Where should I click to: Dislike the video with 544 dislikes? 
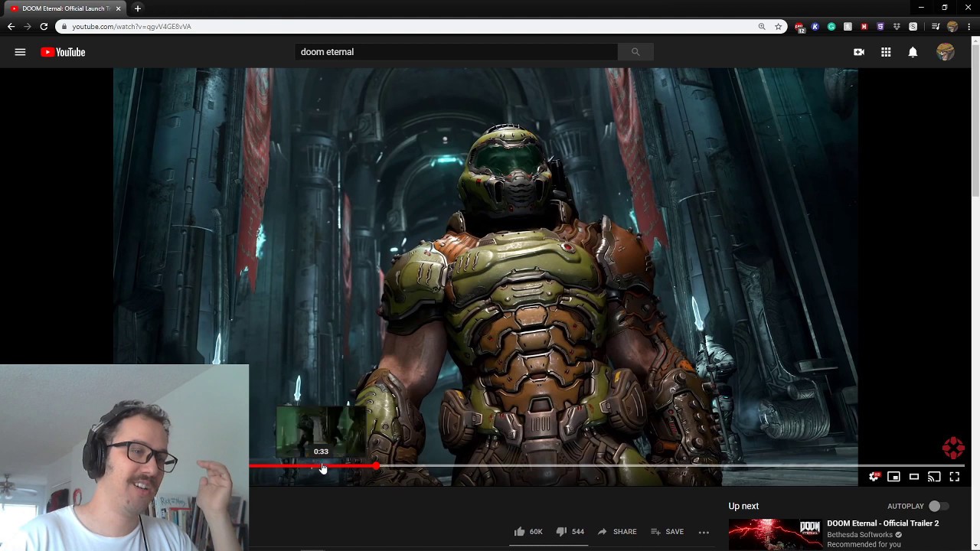tap(570, 531)
